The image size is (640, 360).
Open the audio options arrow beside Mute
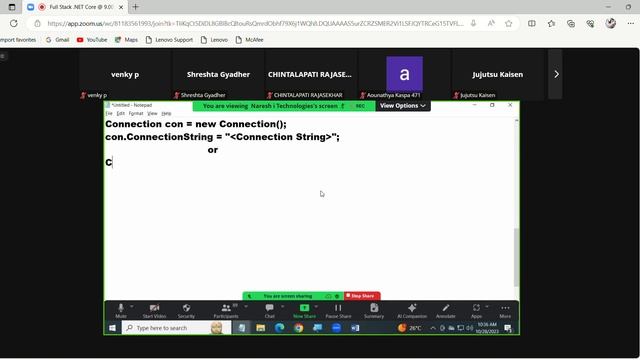pos(131,306)
